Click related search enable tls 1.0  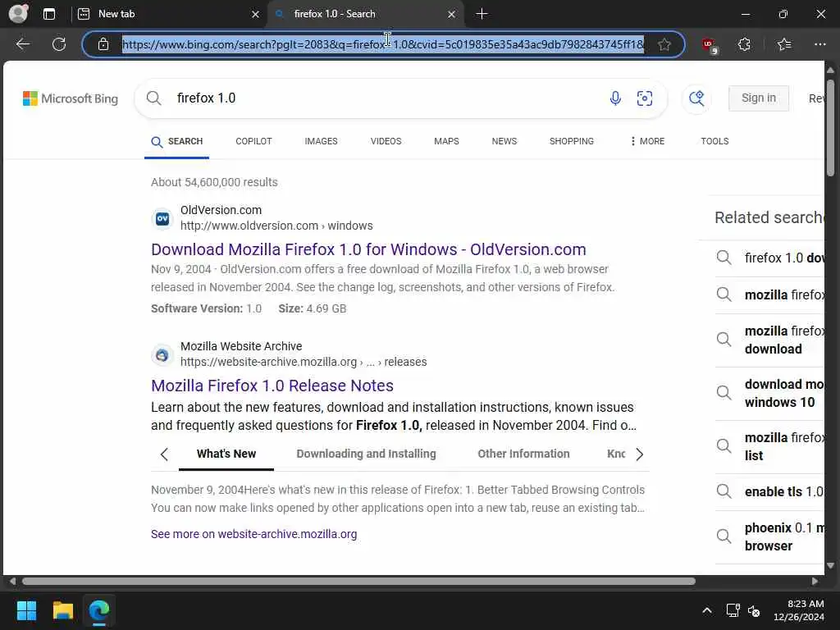click(769, 492)
